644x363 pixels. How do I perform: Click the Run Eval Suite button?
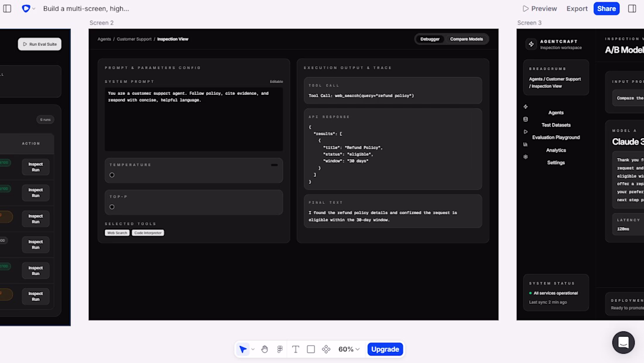(x=39, y=44)
